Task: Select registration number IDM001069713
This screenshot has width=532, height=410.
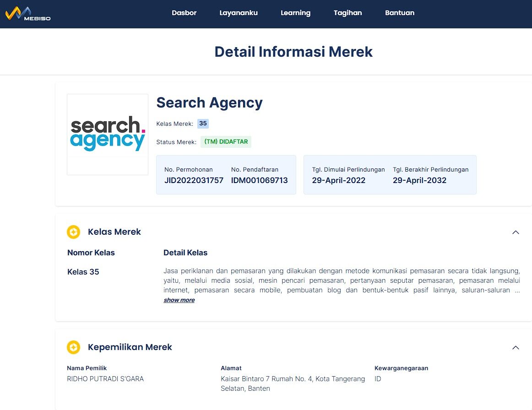Action: 259,180
